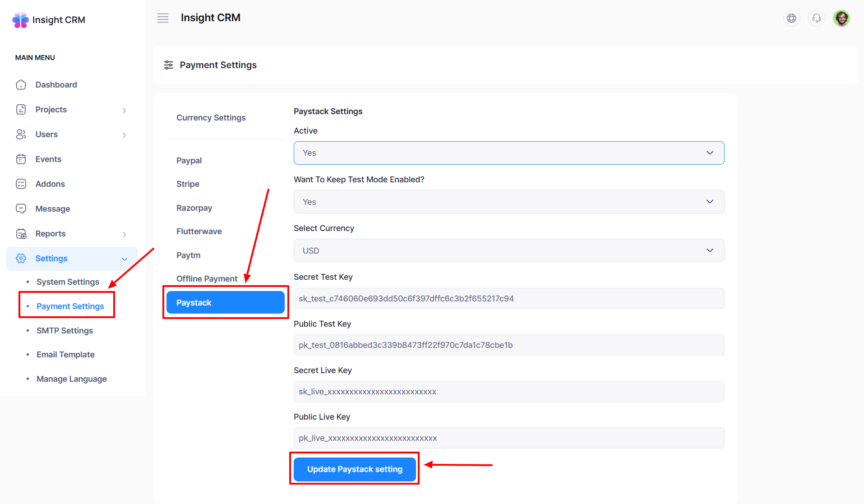Click the headset support icon
The width and height of the screenshot is (864, 504).
pos(816,18)
